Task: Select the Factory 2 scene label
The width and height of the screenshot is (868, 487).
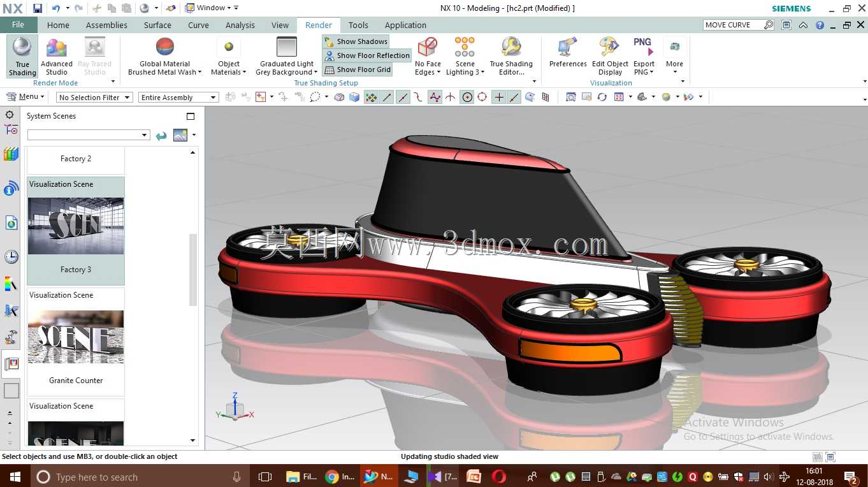Action: (76, 159)
